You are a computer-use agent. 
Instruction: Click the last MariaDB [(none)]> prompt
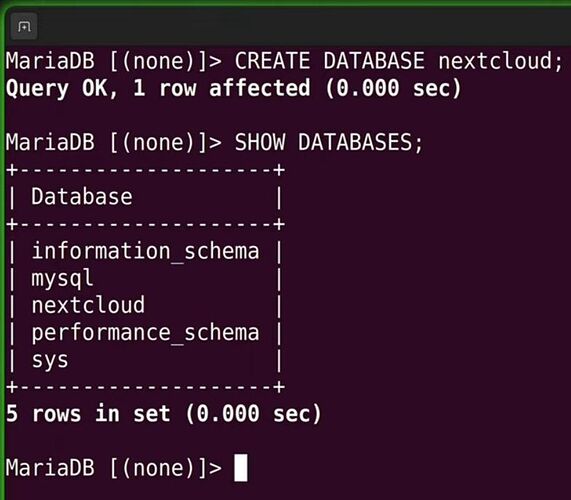click(114, 468)
